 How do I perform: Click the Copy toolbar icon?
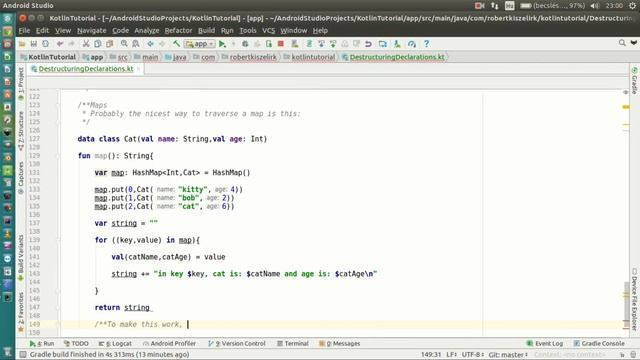click(98, 44)
